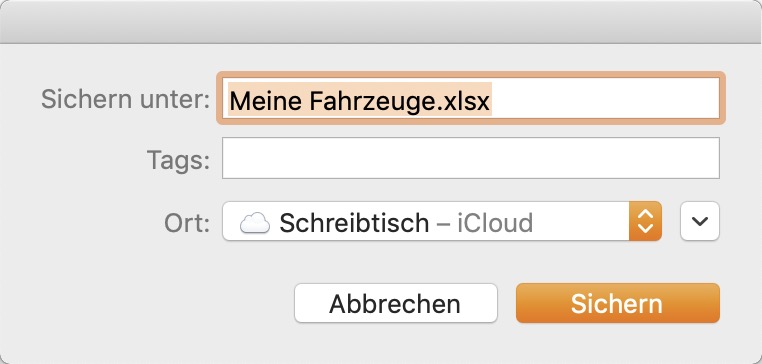Click the grey title bar of the dialog
The image size is (762, 364).
coord(381,22)
